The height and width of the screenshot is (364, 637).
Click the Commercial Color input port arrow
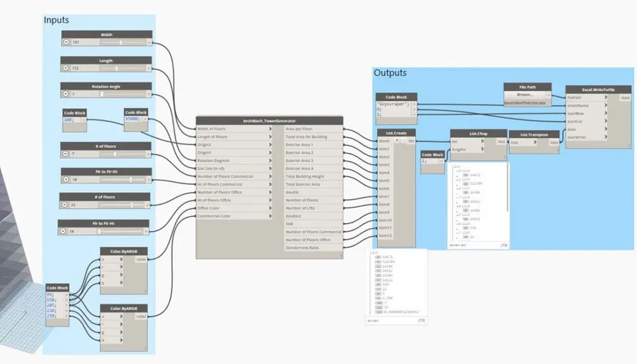pyautogui.click(x=270, y=216)
